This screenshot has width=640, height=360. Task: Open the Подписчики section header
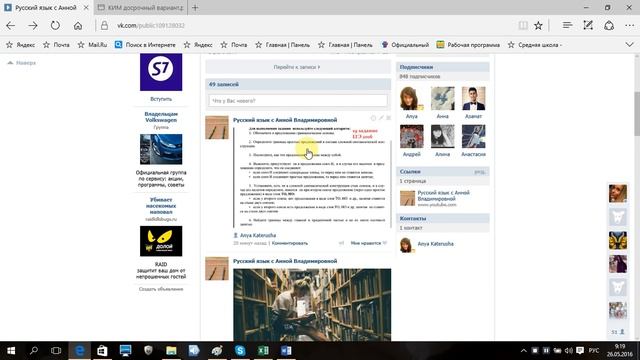(x=442, y=67)
